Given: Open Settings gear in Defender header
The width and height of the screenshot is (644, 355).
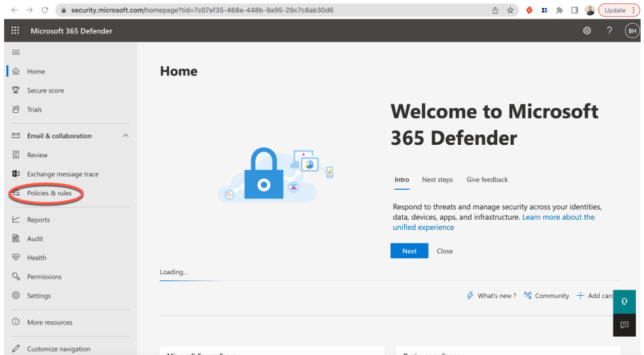Looking at the screenshot, I should click(587, 31).
